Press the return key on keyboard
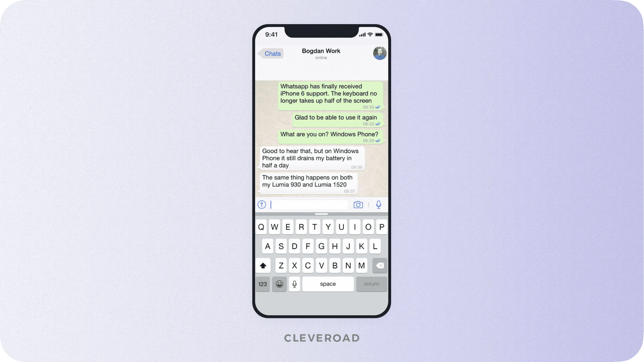Screen dimensions: 644x362 pyautogui.click(x=371, y=283)
